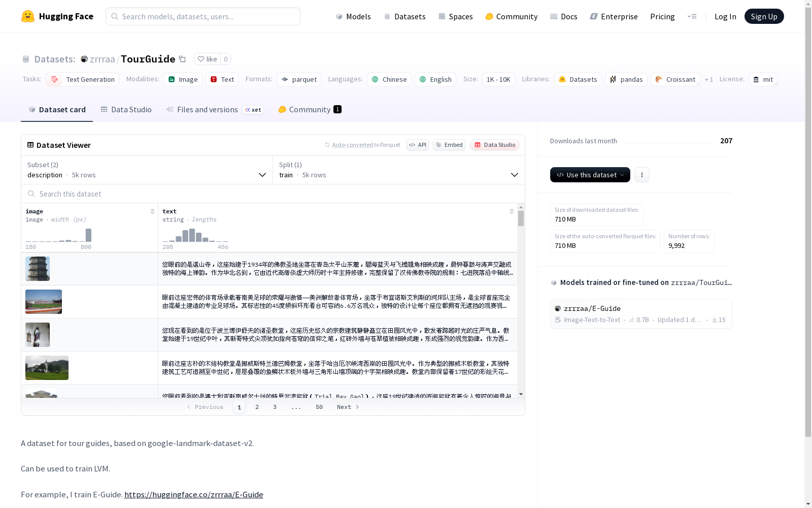Viewport: 812px width, 508px height.
Task: Open the Datasets library tag
Action: tap(578, 79)
